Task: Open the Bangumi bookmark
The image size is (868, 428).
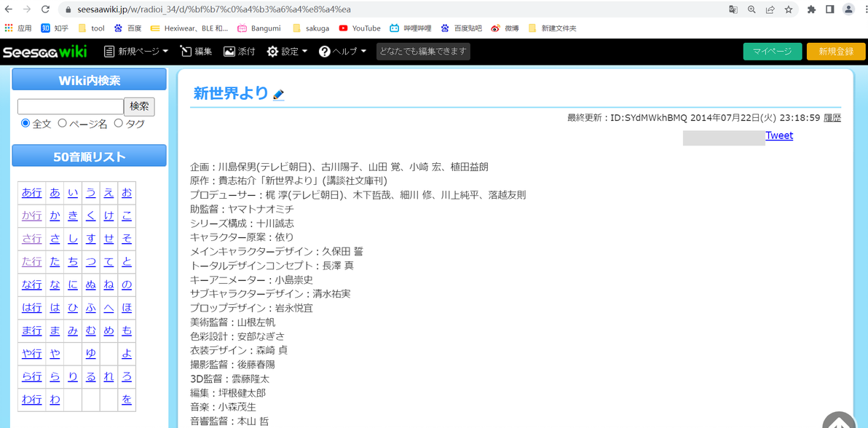Action: pos(259,28)
